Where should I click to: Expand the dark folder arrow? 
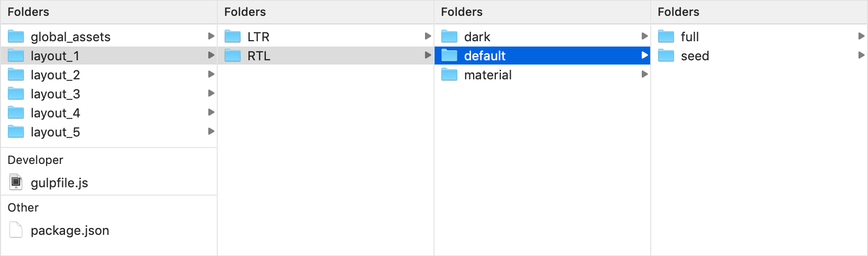[644, 36]
